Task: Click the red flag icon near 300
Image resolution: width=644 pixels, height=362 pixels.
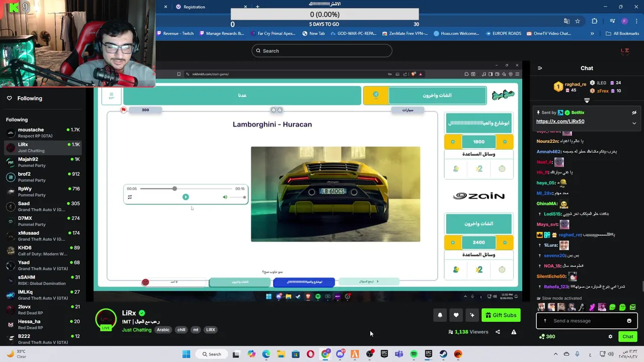Action: 123,110
